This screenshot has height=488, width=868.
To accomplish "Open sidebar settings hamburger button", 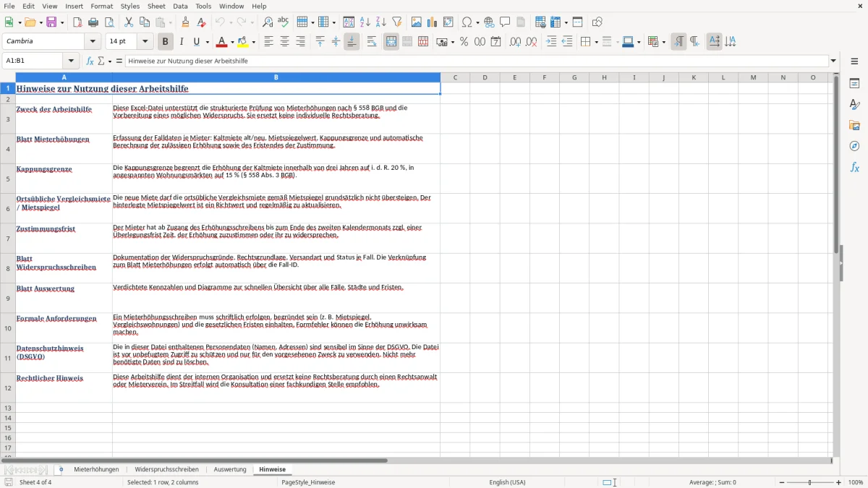I will (854, 61).
